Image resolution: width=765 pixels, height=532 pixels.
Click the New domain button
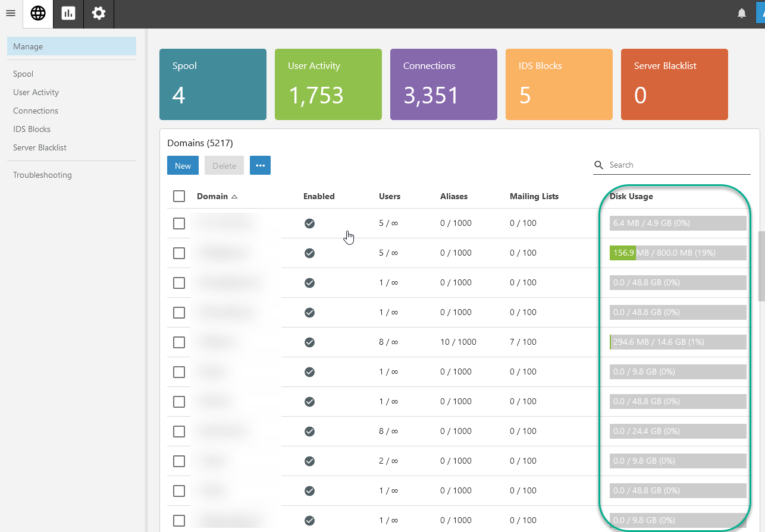coord(183,166)
